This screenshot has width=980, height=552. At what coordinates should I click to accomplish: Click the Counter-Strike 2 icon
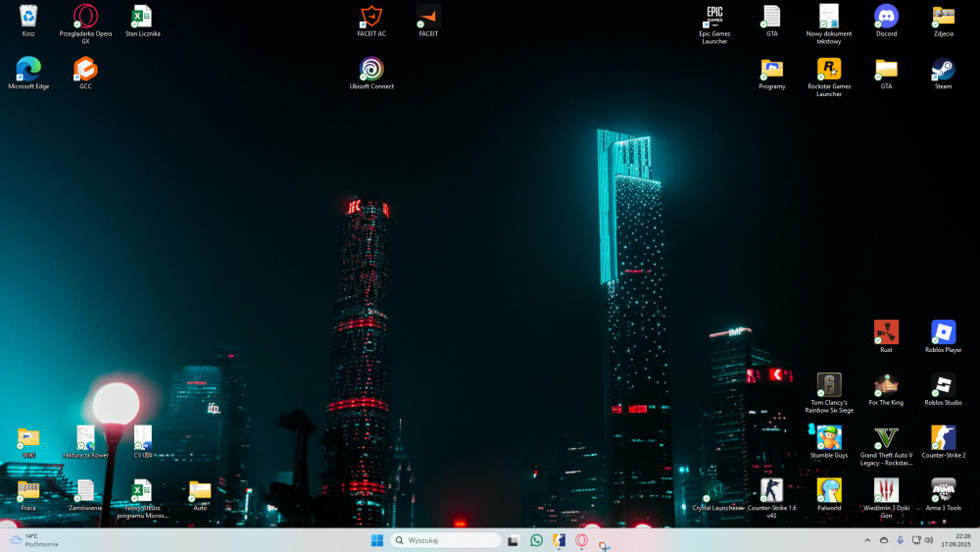pyautogui.click(x=943, y=442)
